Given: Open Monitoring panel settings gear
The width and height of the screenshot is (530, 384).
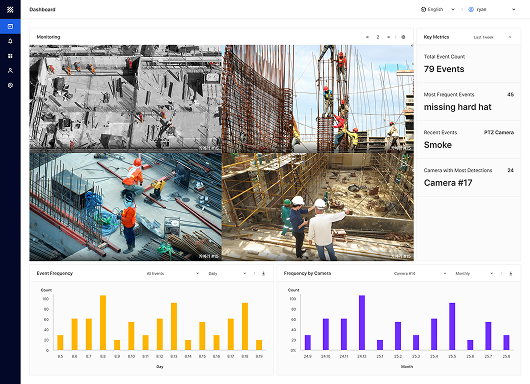Looking at the screenshot, I should tap(403, 37).
